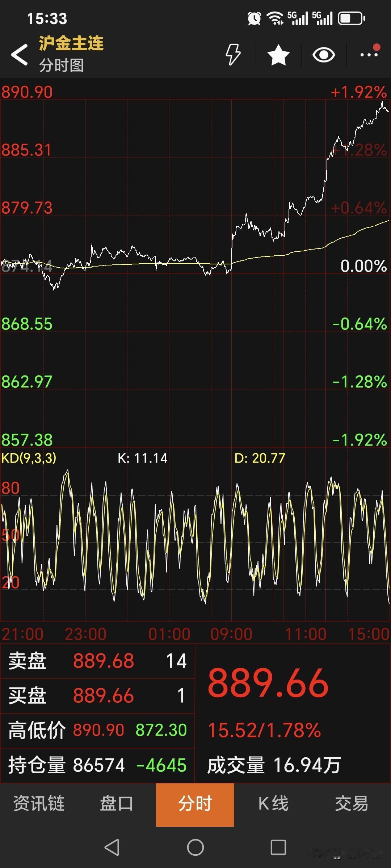391x868 pixels.
Task: Tap the 0.00% axis label
Action: [x=363, y=266]
